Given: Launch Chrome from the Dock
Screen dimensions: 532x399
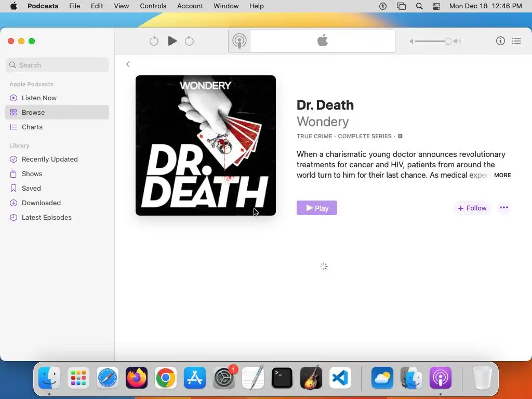Looking at the screenshot, I should 166,378.
